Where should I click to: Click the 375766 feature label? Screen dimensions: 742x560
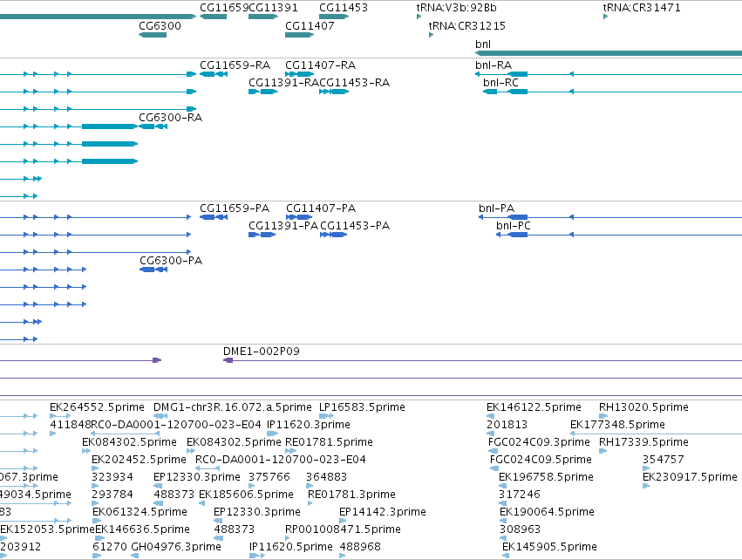(269, 477)
